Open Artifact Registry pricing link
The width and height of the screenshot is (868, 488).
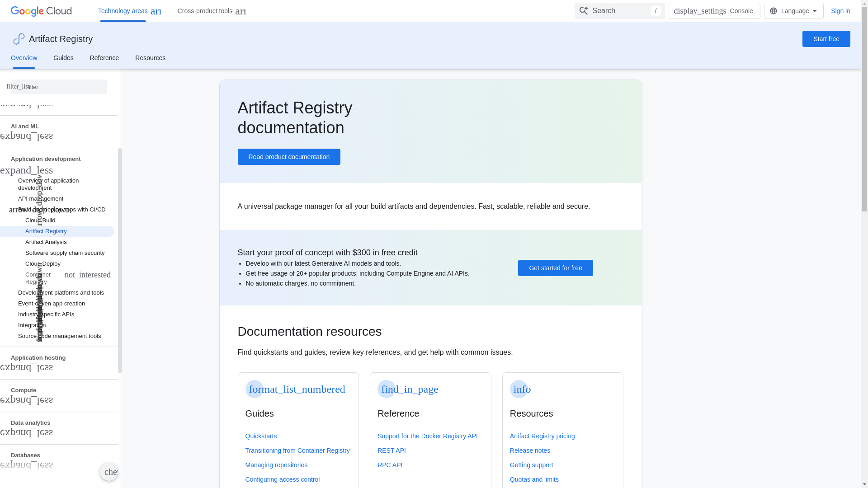click(542, 436)
